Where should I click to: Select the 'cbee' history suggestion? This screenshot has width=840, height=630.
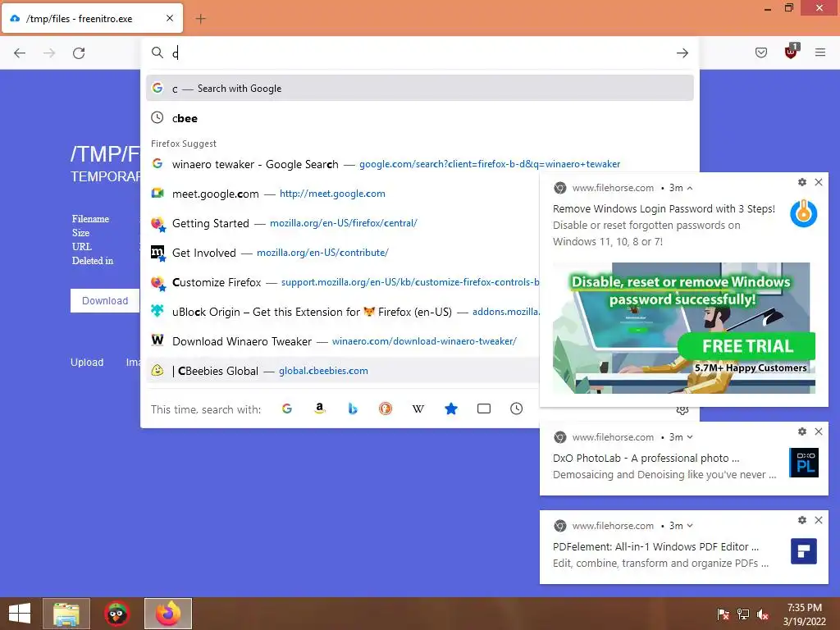tap(419, 118)
